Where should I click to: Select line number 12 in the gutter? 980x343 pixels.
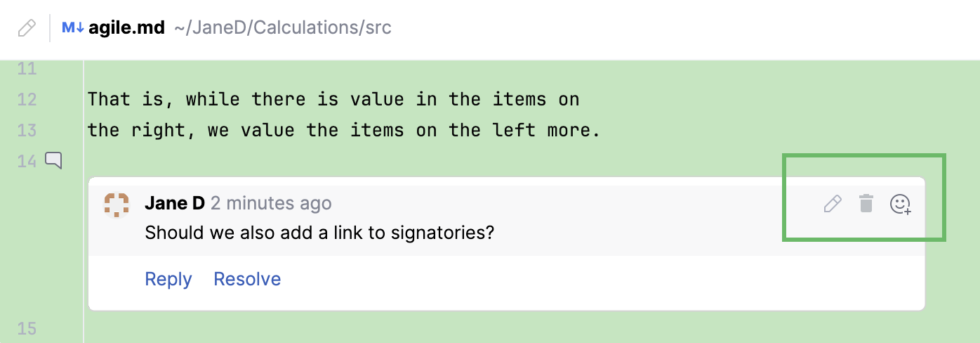point(27,100)
